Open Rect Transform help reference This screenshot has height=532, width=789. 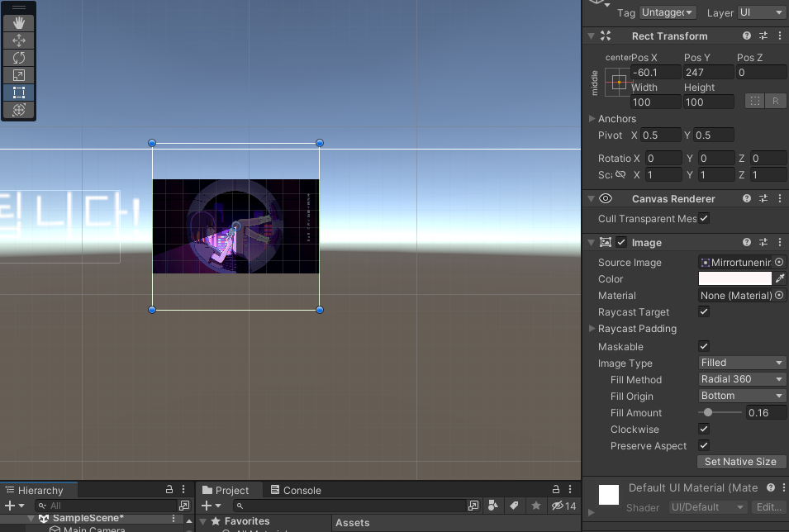(747, 36)
